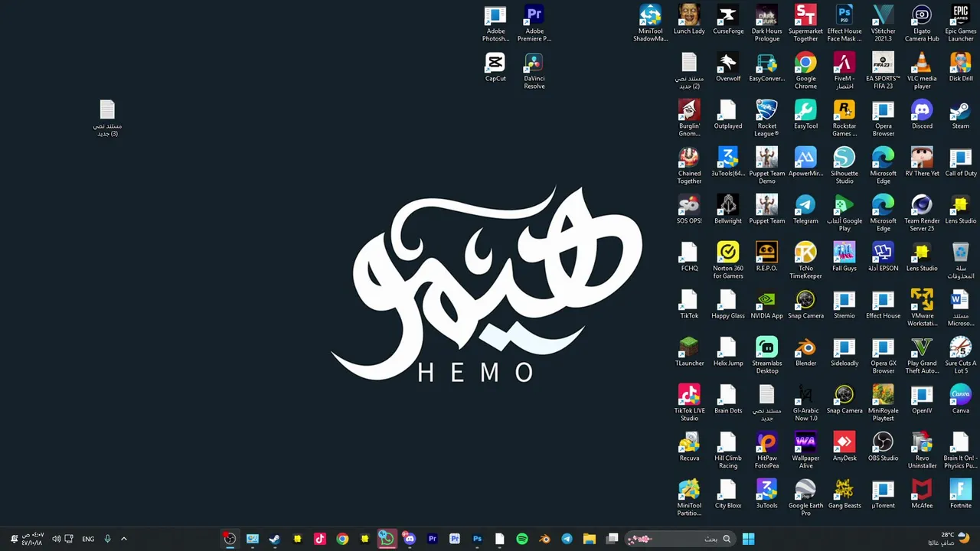The height and width of the screenshot is (551, 980).
Task: Select the Rocket League desktop icon
Action: pyautogui.click(x=766, y=119)
